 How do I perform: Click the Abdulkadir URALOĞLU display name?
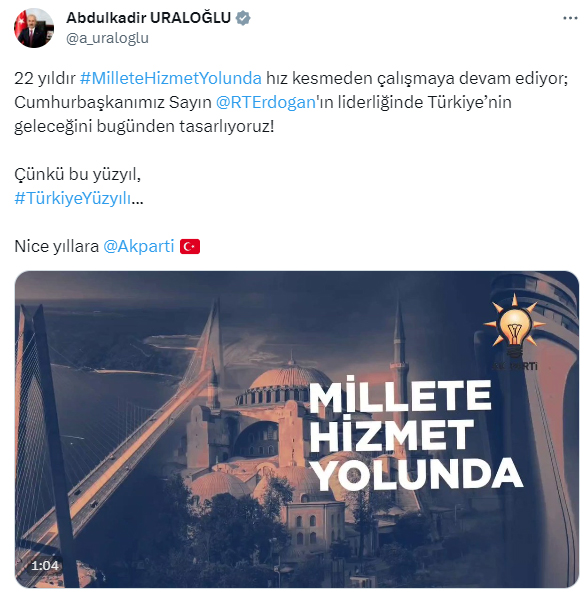click(148, 18)
